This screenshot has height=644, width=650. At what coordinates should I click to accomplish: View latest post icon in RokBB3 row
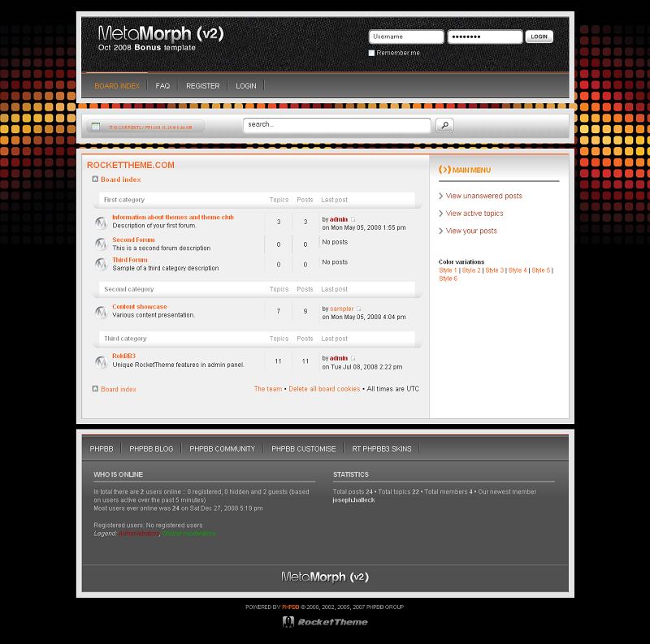pyautogui.click(x=353, y=358)
